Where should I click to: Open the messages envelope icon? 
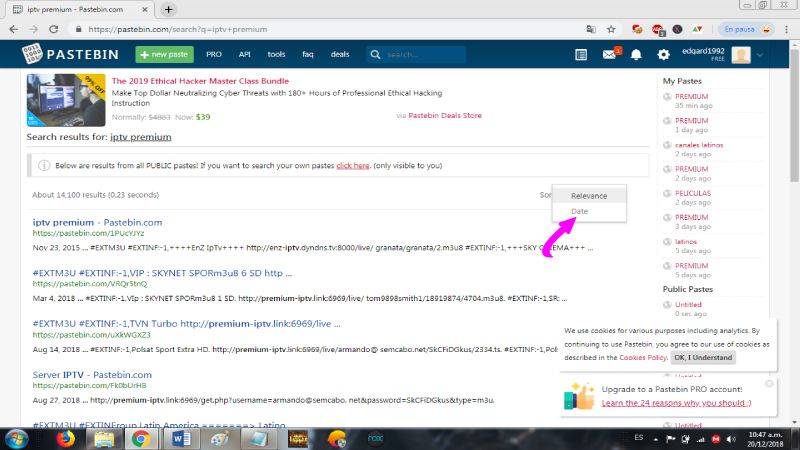click(x=609, y=55)
